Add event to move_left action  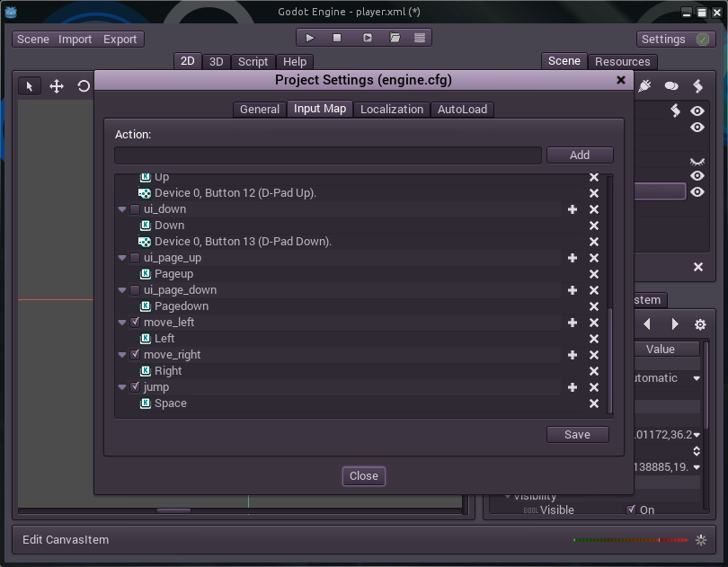point(573,323)
